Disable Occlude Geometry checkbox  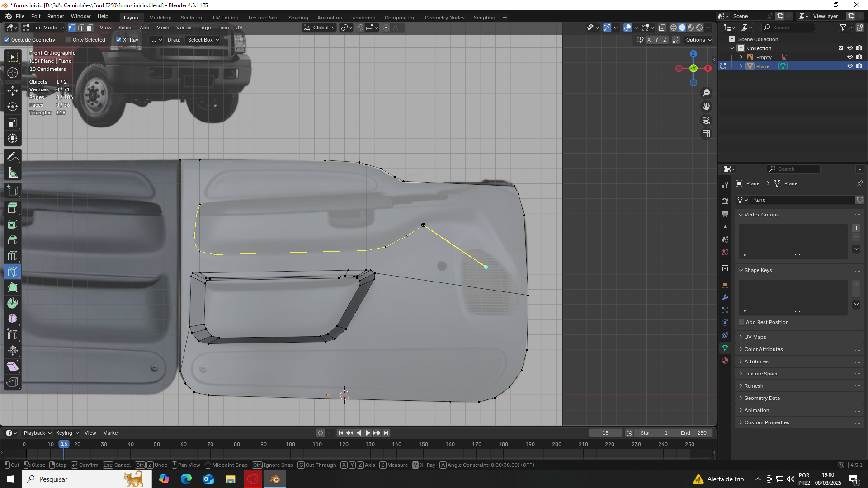(x=7, y=40)
